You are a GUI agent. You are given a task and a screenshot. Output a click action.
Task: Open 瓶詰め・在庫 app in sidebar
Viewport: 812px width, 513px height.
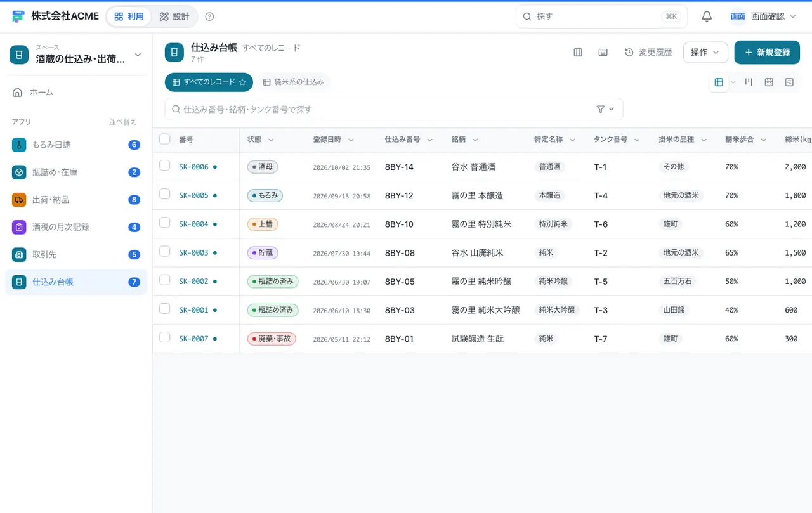(76, 172)
